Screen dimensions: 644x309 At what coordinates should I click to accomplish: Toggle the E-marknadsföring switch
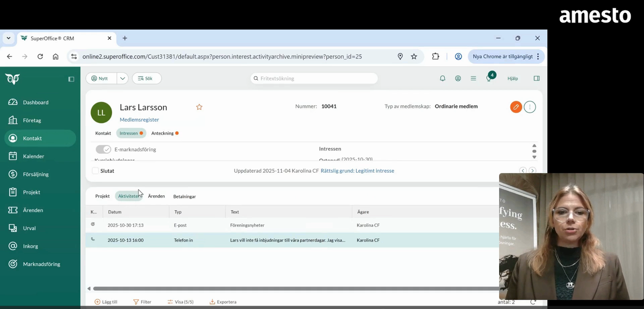point(103,149)
